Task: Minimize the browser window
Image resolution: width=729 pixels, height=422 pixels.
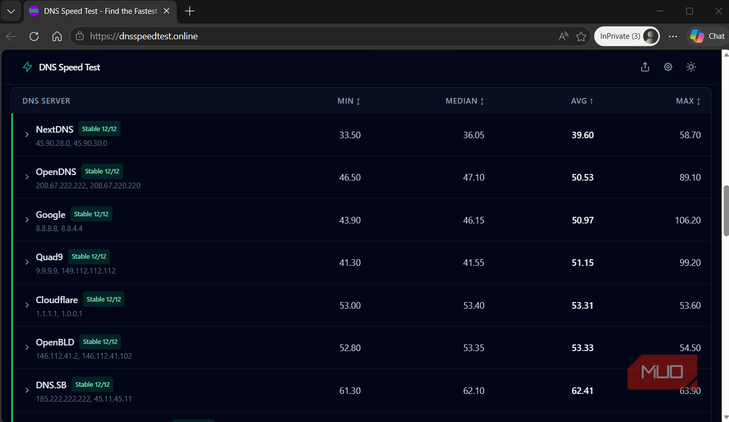Action: 660,11
